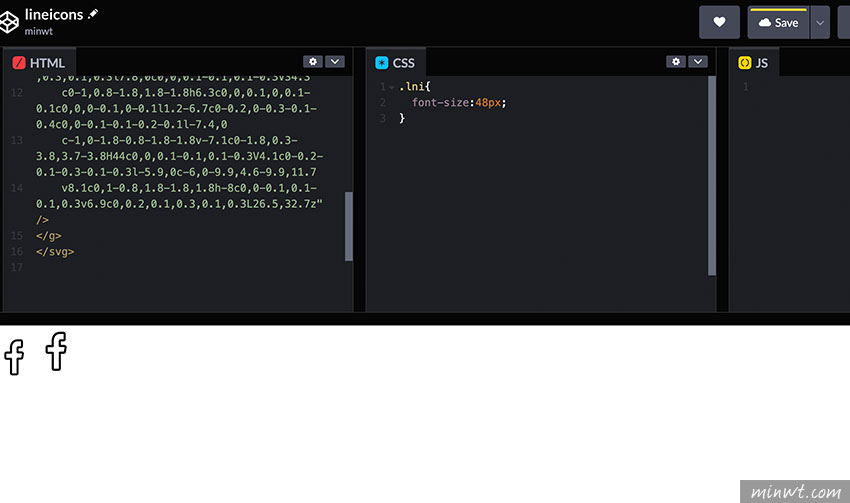Viewport: 850px width, 503px height.
Task: Open the 'minwt' author profile link
Action: coord(38,31)
